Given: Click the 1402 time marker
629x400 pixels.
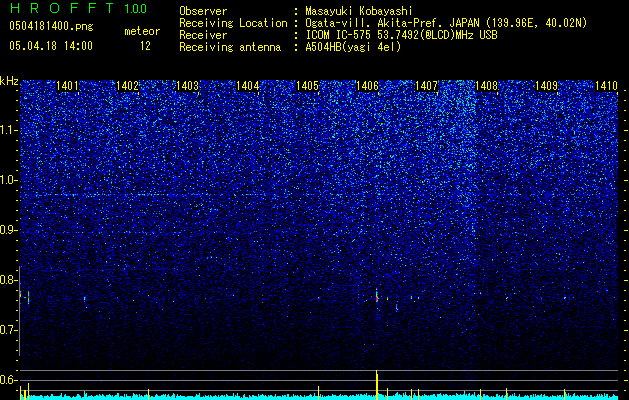Looking at the screenshot, I should 128,86.
